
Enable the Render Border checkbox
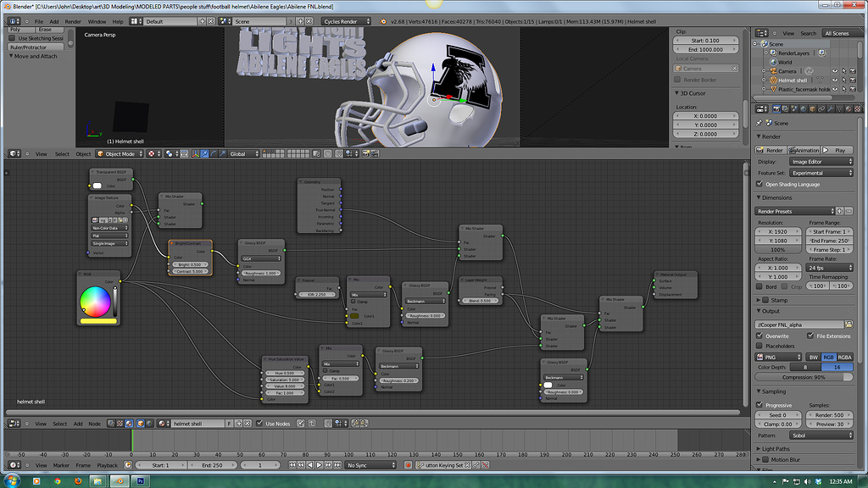point(677,80)
